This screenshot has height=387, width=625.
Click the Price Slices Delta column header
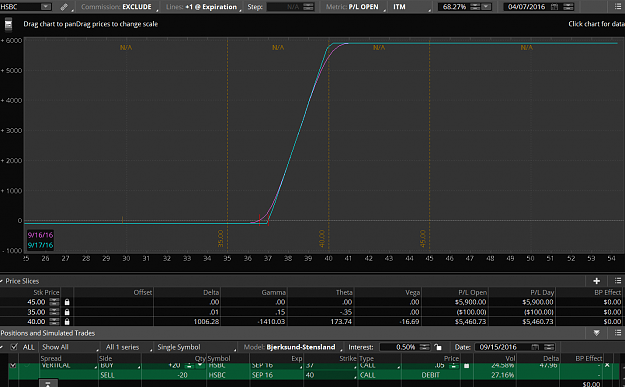pyautogui.click(x=211, y=293)
